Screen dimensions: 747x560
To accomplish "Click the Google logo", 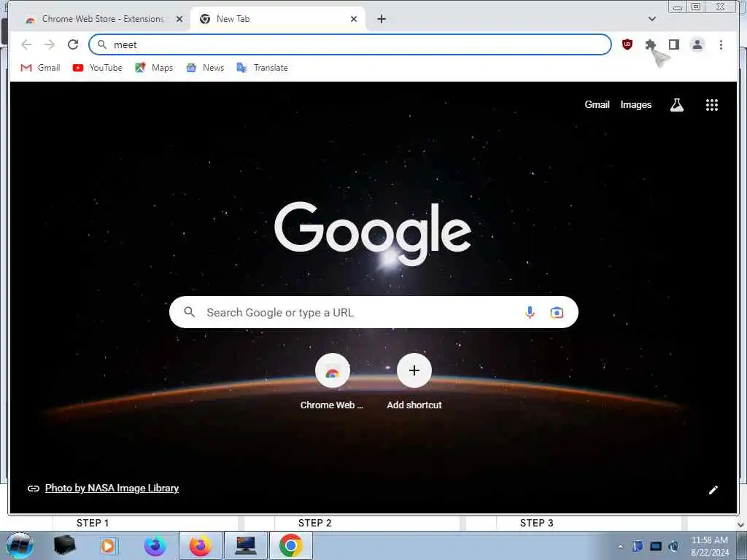I will tap(373, 233).
